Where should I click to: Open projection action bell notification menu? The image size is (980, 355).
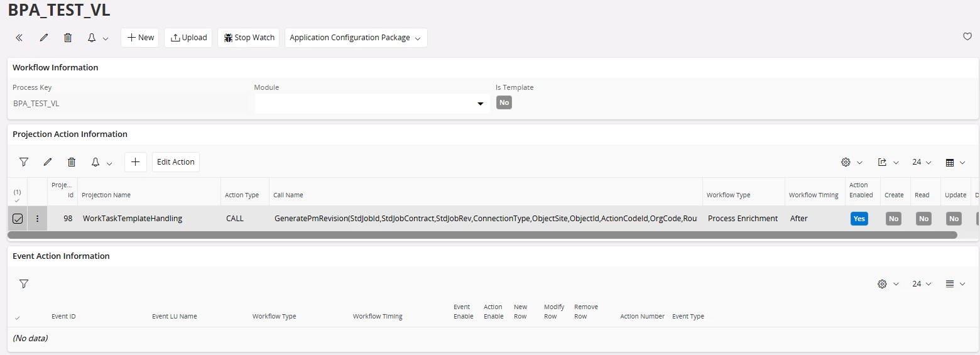point(101,162)
